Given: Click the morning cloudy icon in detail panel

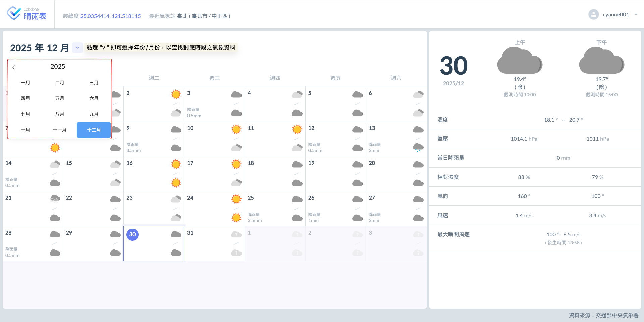Looking at the screenshot, I should [x=520, y=60].
